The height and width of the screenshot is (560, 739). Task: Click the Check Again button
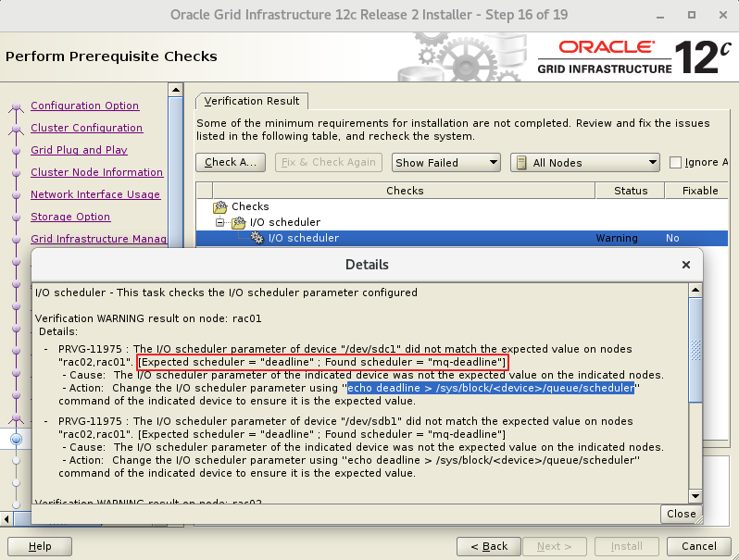pyautogui.click(x=231, y=163)
